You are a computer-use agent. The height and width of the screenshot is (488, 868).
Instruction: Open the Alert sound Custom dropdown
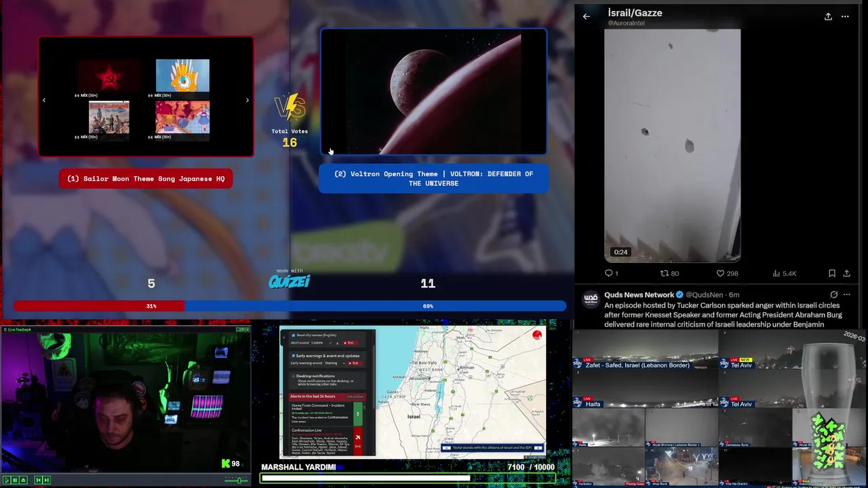(x=321, y=343)
